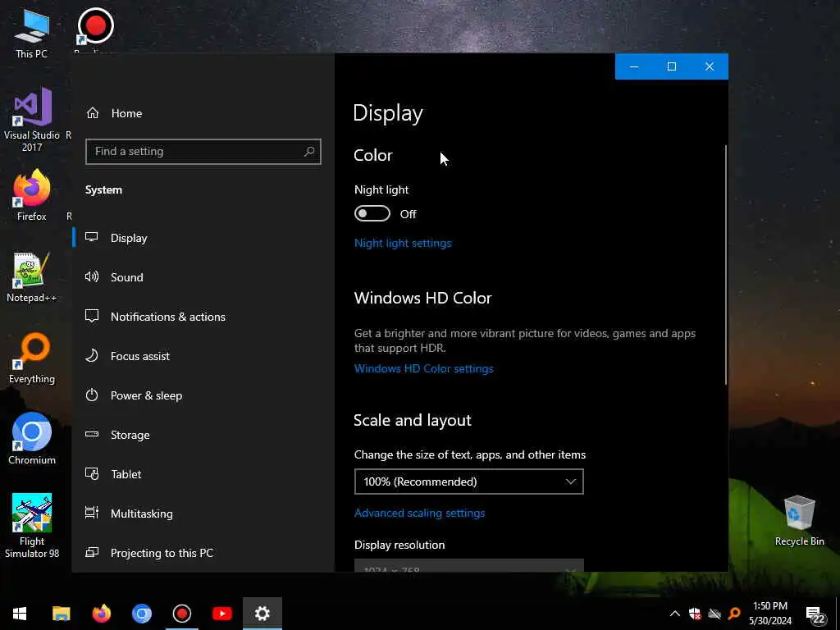Select the Everything desktop shortcut
The width and height of the screenshot is (840, 630).
(x=32, y=358)
